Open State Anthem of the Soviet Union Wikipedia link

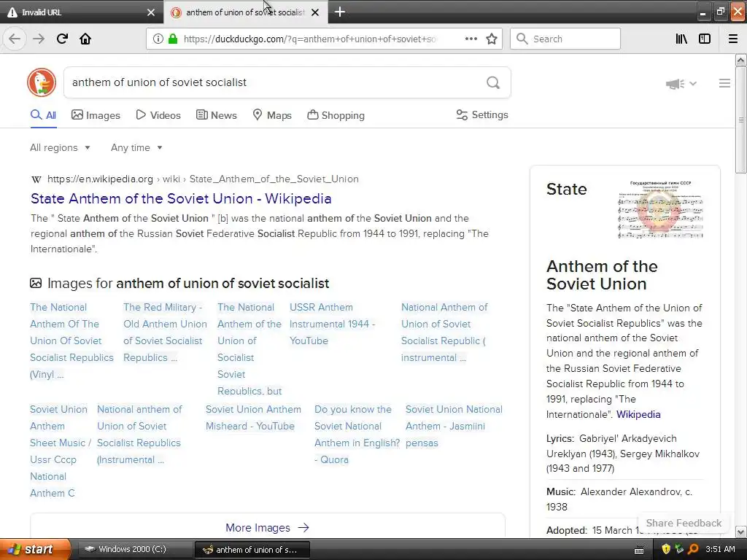point(181,198)
